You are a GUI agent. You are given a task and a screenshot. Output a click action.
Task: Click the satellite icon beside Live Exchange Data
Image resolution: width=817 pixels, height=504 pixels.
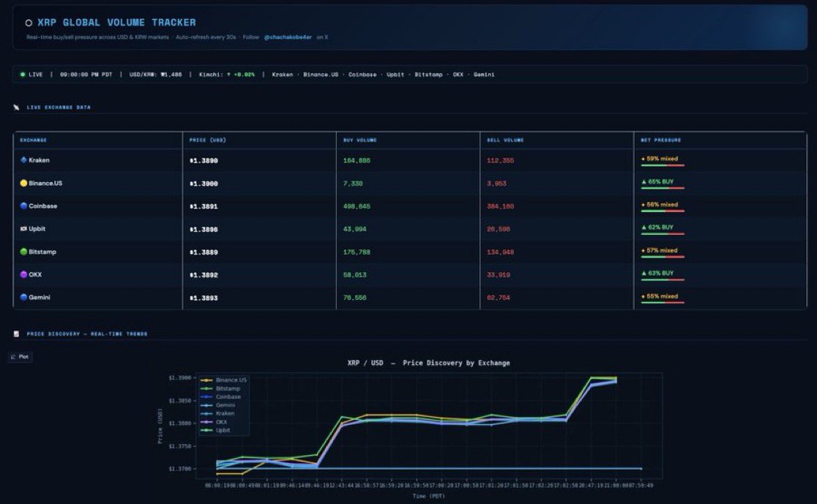point(17,108)
